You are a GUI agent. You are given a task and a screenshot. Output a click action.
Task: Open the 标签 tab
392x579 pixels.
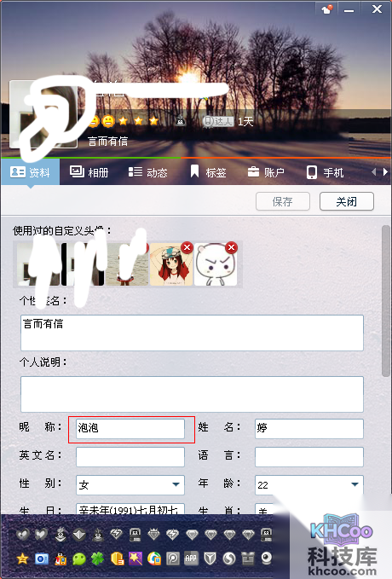207,172
